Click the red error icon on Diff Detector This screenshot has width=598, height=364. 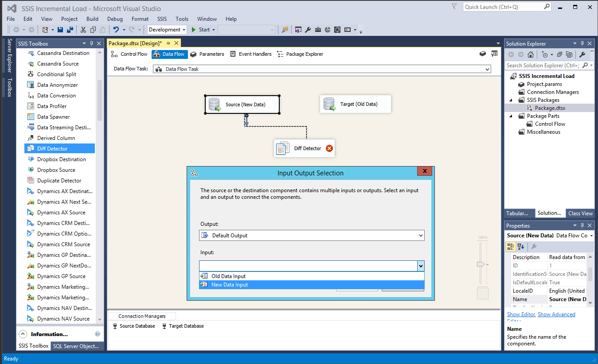point(329,148)
